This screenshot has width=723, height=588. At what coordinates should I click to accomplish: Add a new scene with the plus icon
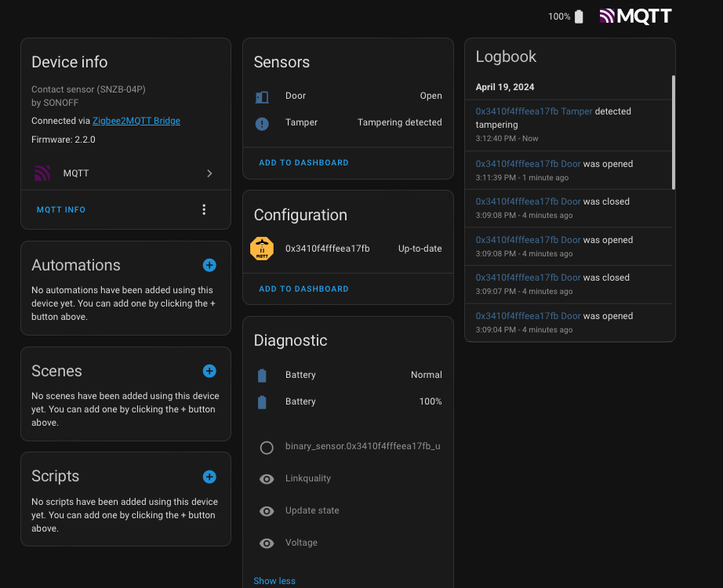coord(209,371)
